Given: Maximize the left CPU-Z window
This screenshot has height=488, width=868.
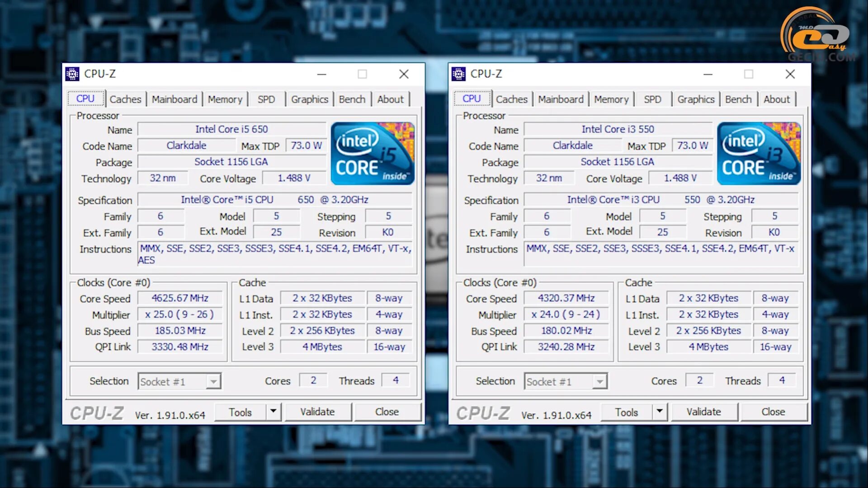Looking at the screenshot, I should tap(362, 74).
